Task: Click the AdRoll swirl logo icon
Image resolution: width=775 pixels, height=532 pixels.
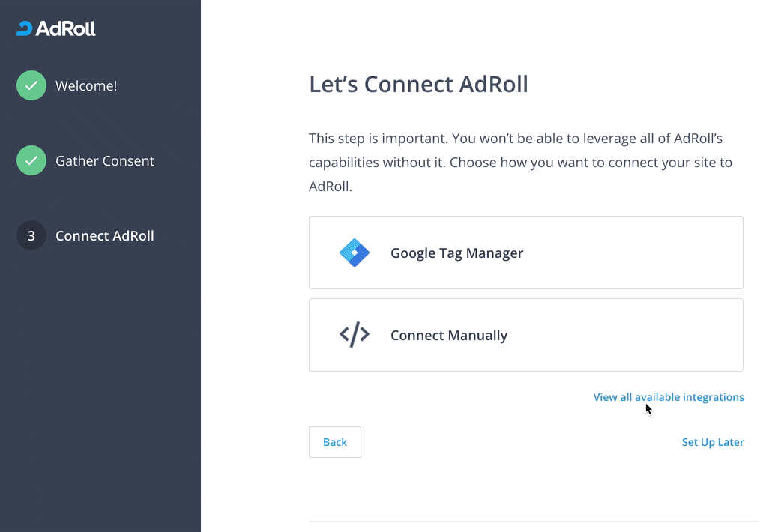Action: click(x=24, y=29)
